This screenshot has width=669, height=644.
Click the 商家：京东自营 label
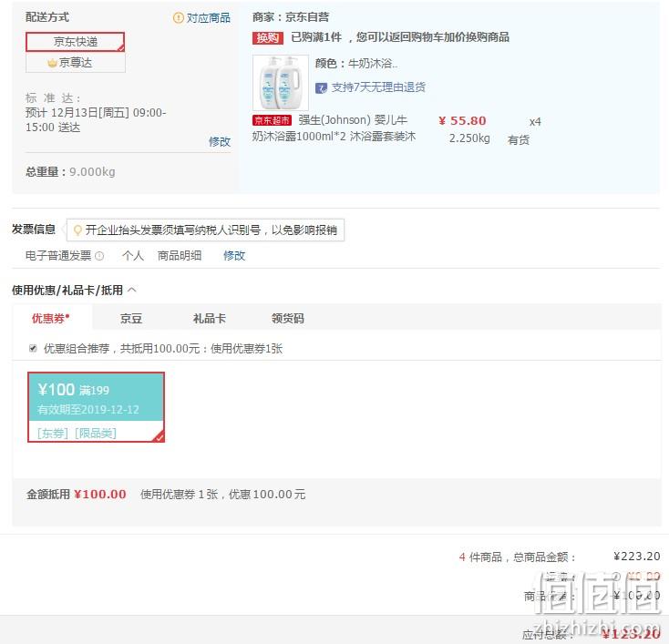[x=291, y=17]
